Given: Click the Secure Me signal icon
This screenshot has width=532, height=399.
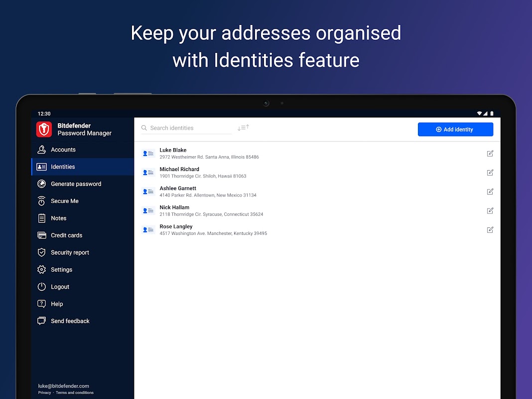Looking at the screenshot, I should 41,201.
